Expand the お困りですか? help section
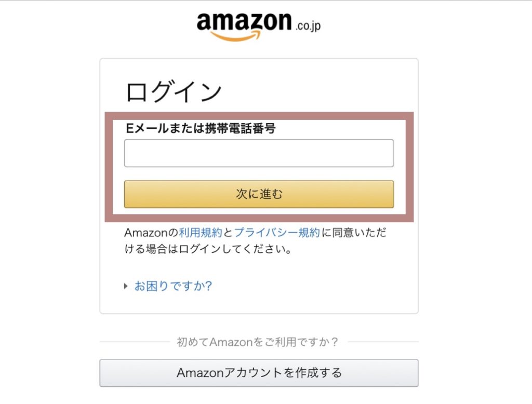Screen dimensions: 532x404 [x=173, y=286]
